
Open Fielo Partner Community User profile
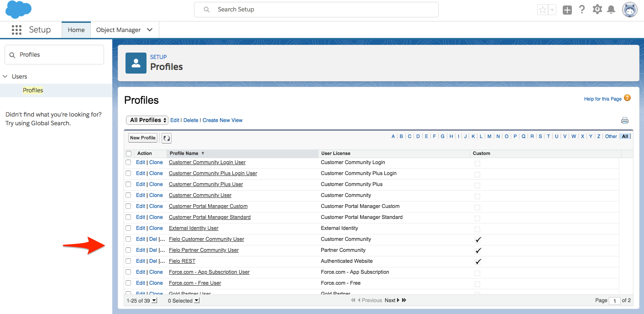pos(204,250)
